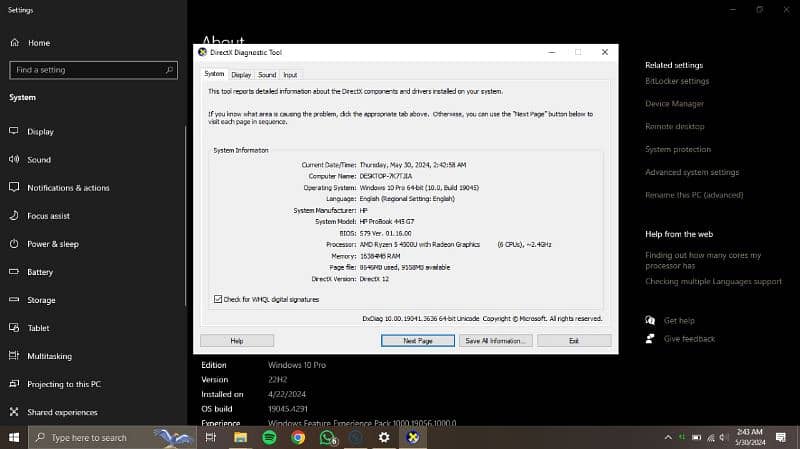Switch to the Sound tab
The width and height of the screenshot is (800, 449).
click(267, 75)
